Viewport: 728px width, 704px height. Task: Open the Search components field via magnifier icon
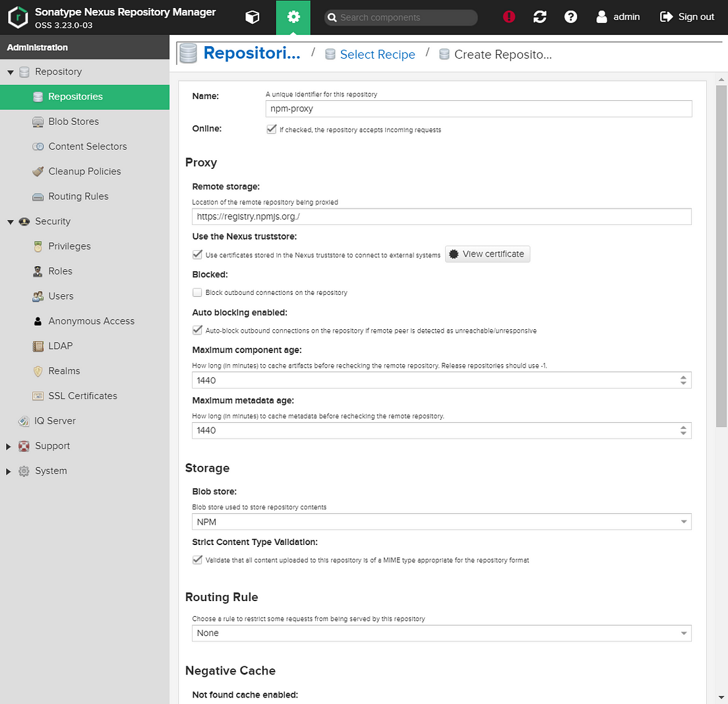pos(333,17)
